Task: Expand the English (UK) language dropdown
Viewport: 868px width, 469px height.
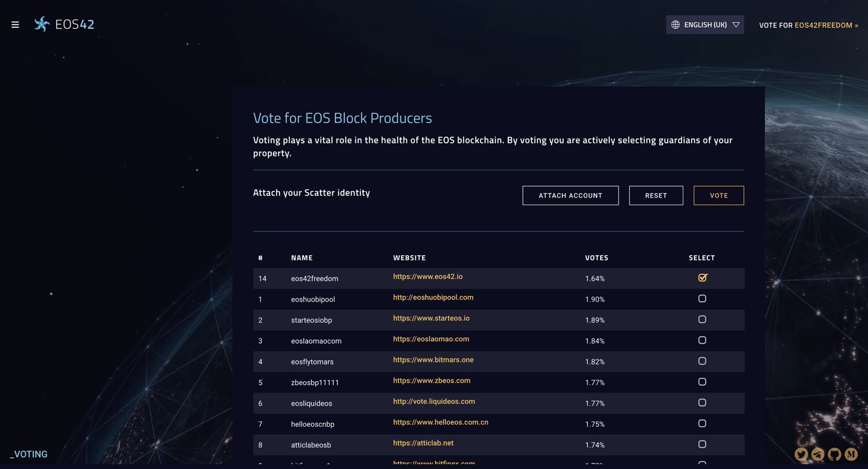Action: click(736, 24)
